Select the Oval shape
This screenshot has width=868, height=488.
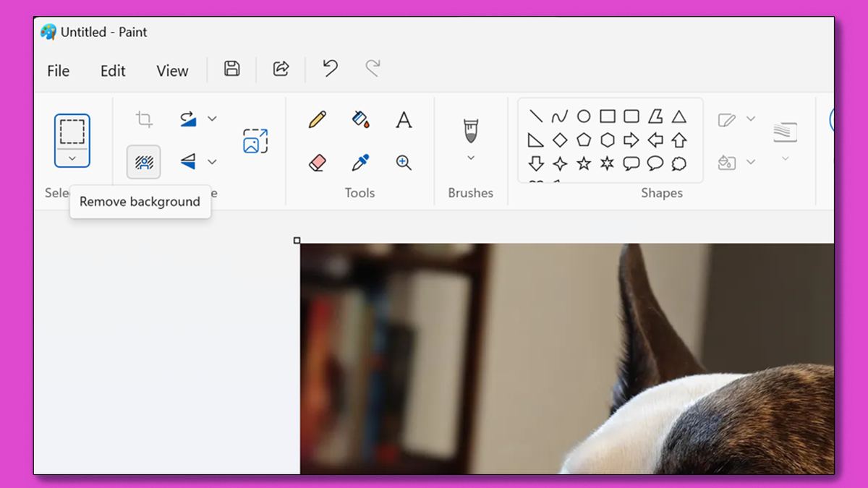coord(584,116)
